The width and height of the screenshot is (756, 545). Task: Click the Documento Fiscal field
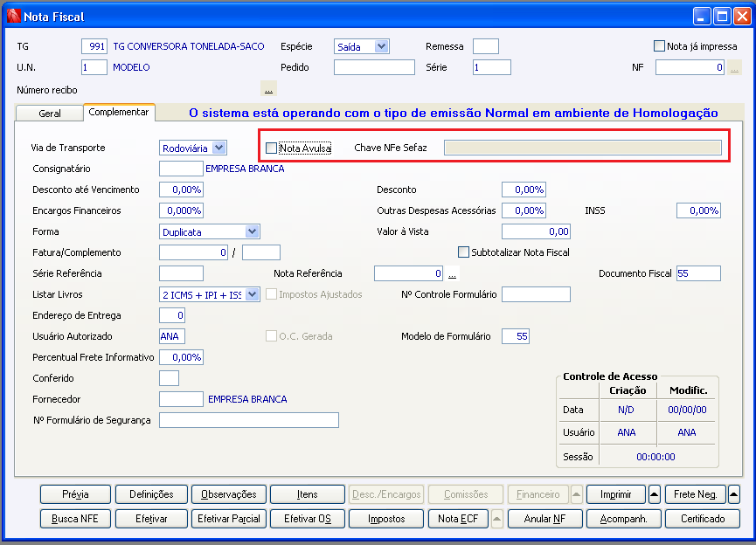pos(698,273)
